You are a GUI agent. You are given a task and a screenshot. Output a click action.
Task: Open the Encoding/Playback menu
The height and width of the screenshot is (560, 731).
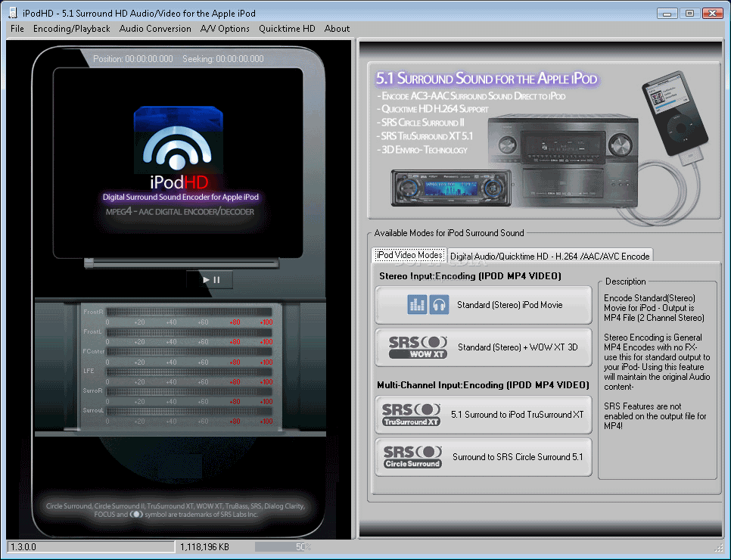coord(71,29)
